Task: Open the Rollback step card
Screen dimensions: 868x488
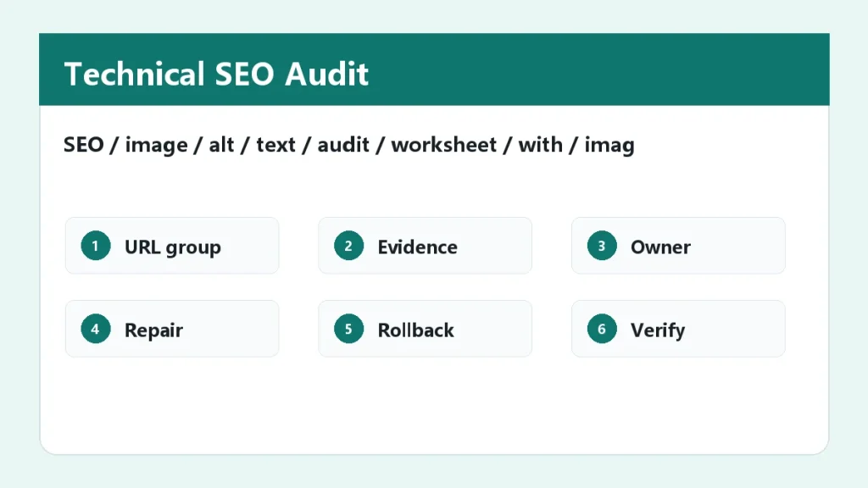Action: click(x=426, y=329)
